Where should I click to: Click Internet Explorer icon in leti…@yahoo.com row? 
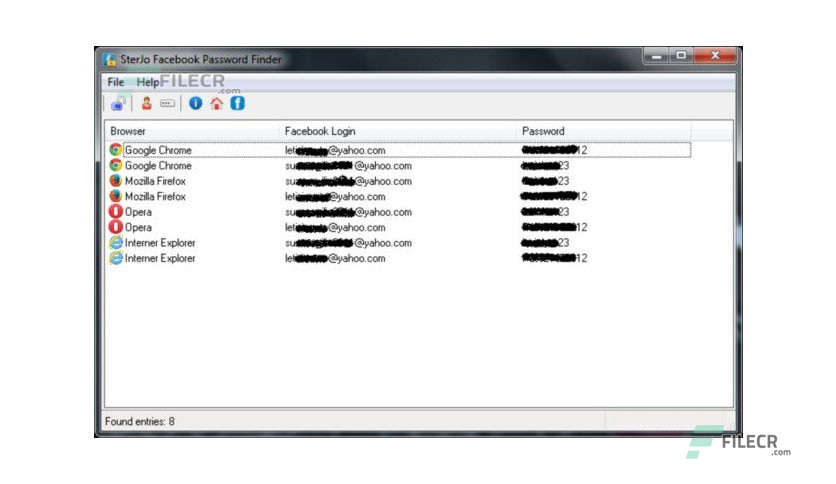116,258
